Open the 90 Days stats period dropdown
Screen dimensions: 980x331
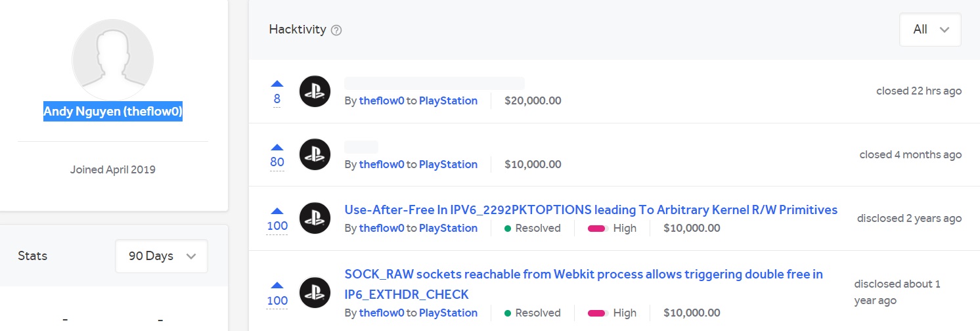coord(162,256)
